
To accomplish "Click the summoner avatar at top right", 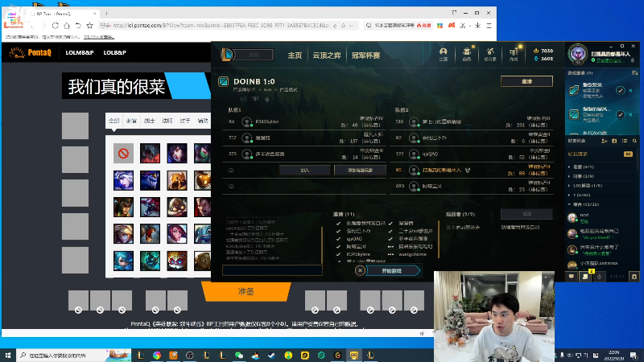I will tap(578, 54).
